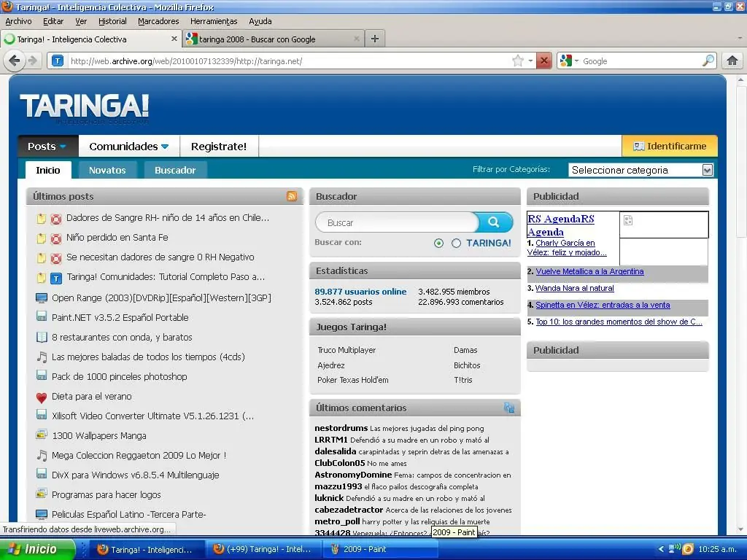Open Pack de 1000 pinceles photoshop post
The height and width of the screenshot is (560, 747).
tap(119, 377)
